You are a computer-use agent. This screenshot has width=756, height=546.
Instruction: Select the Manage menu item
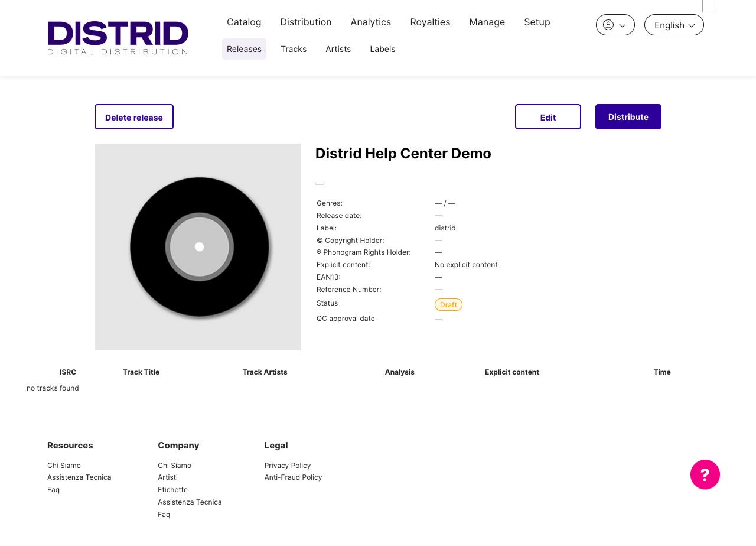[x=487, y=22]
